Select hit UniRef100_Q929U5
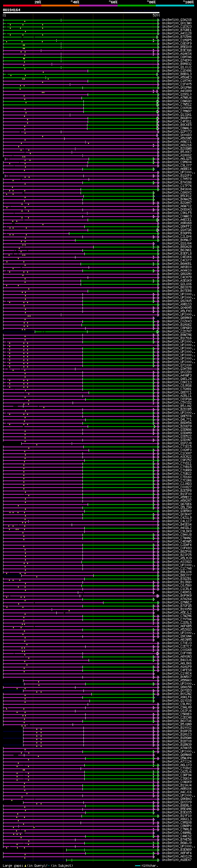Viewport: 197px width, 868px height. (176, 301)
